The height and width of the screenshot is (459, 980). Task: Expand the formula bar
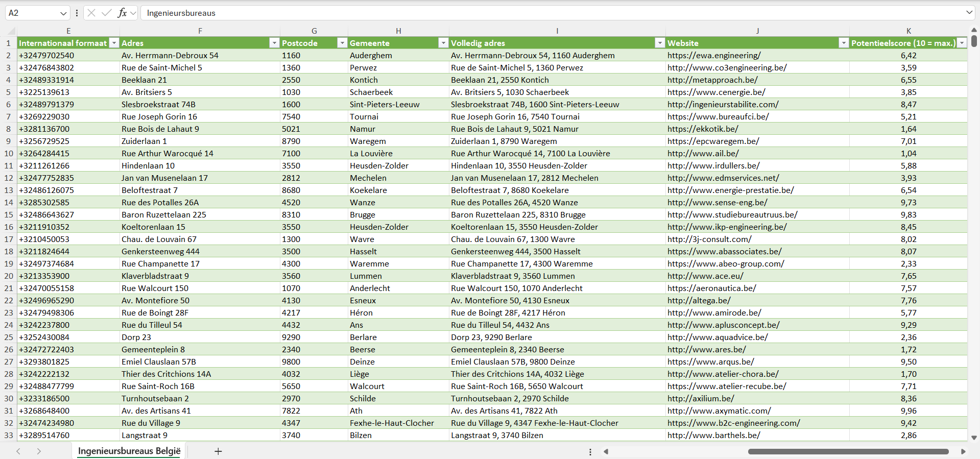(x=969, y=13)
